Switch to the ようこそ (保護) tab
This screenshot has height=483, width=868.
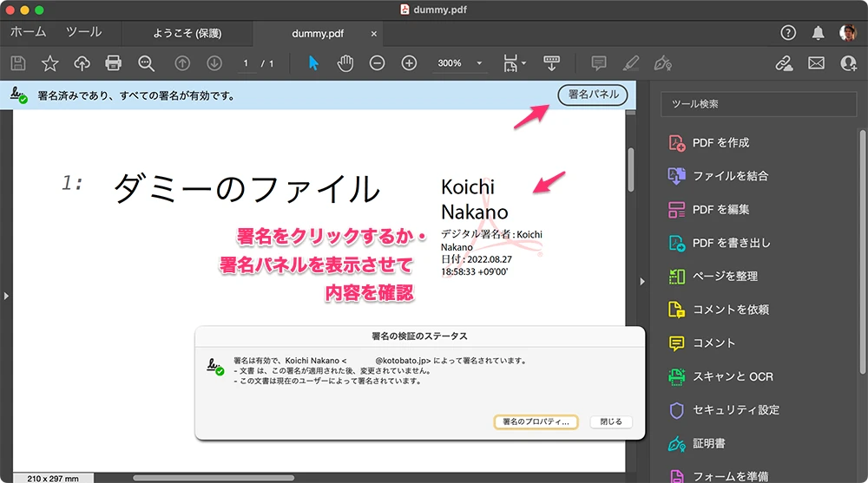point(187,34)
